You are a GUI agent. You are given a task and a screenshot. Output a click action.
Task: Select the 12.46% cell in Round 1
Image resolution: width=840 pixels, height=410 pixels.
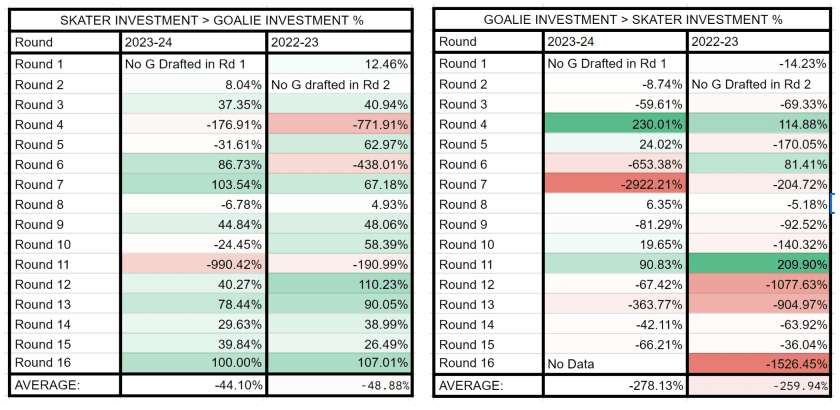click(x=339, y=64)
